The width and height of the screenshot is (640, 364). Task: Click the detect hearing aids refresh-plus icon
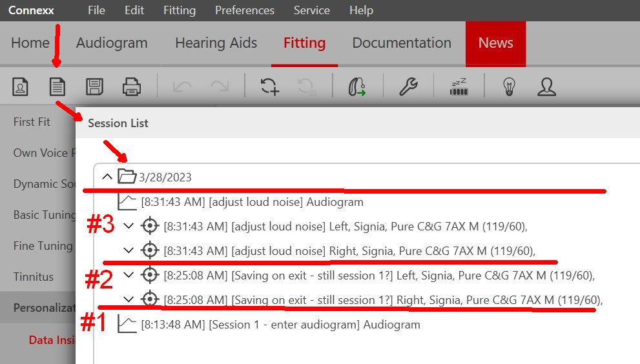tap(269, 86)
